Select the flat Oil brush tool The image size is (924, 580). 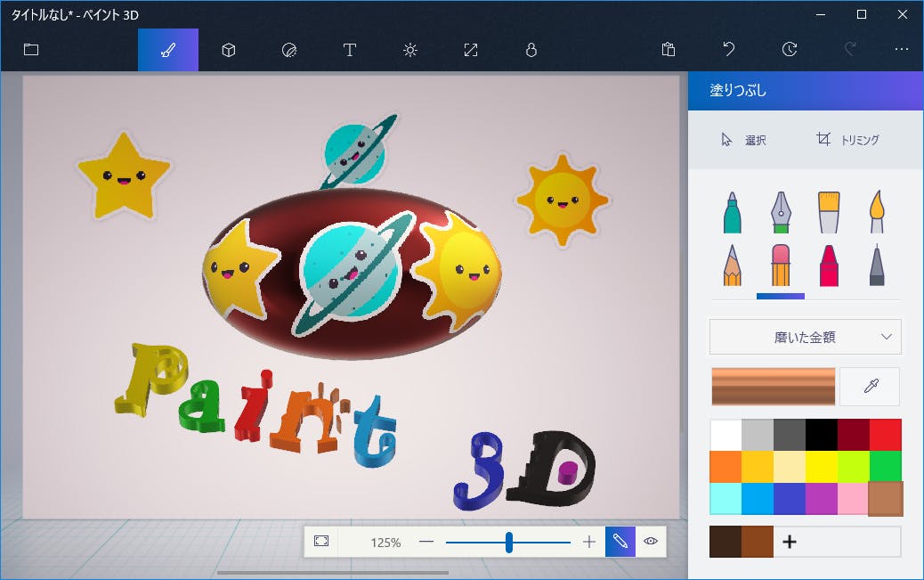tap(829, 212)
